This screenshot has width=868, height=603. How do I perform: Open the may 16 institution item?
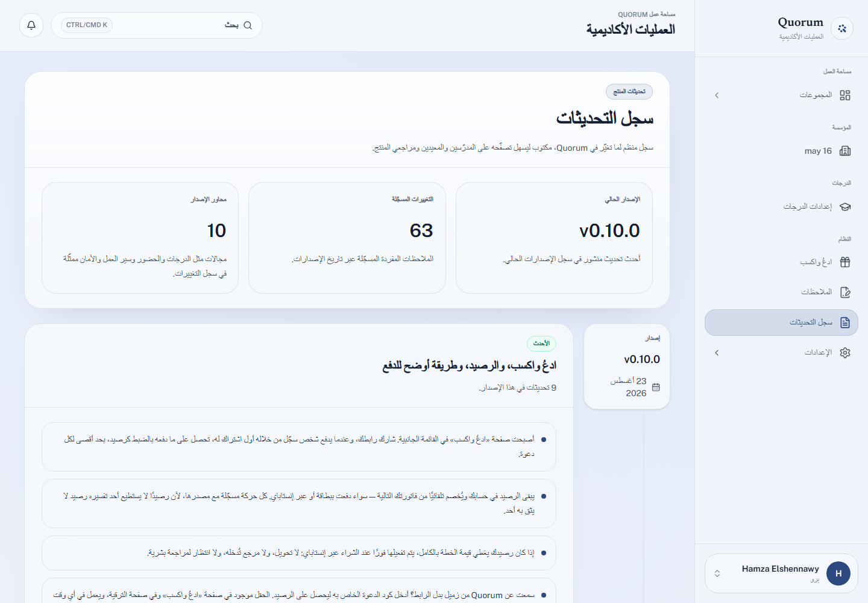point(781,151)
